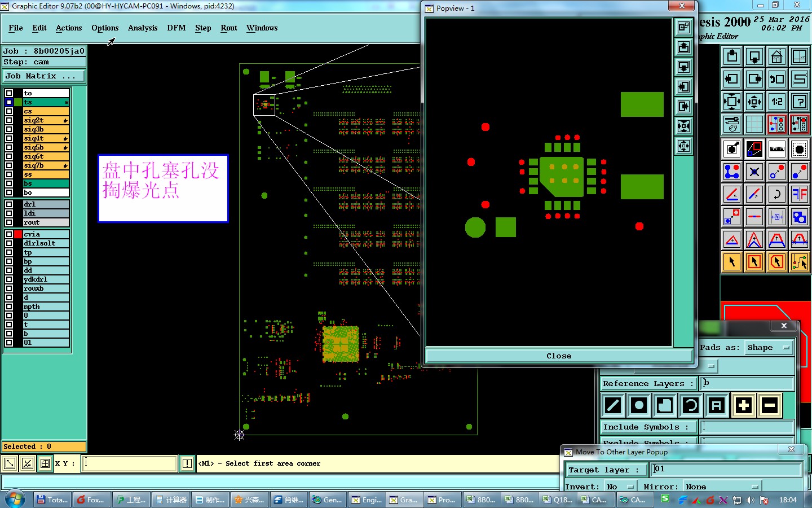This screenshot has width=812, height=508.
Task: Open the Fox... taskbar item
Action: point(91,500)
